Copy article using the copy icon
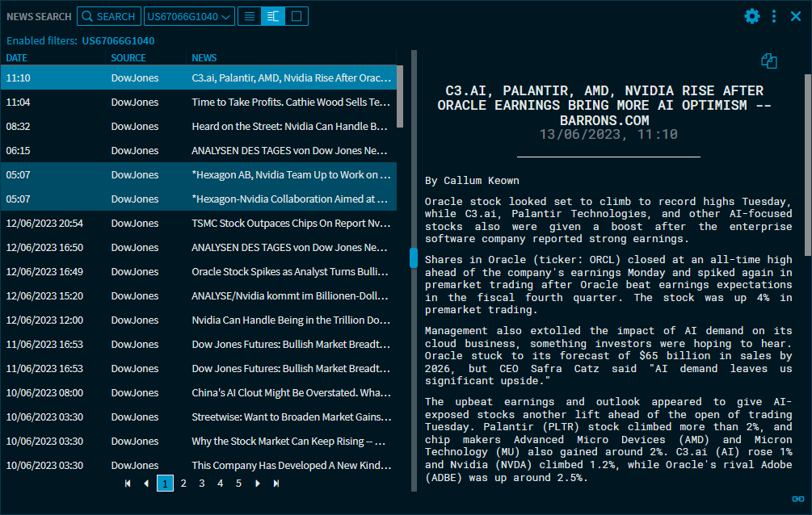This screenshot has height=515, width=812. coord(768,61)
